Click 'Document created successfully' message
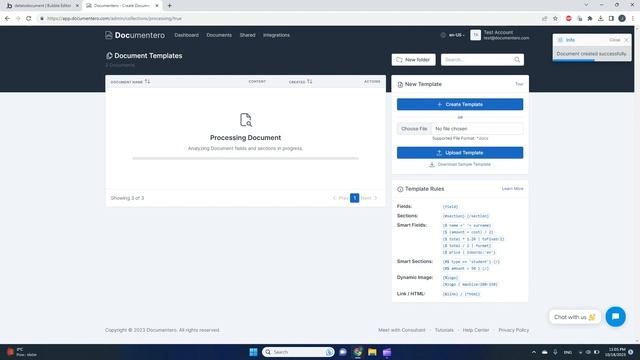640x360 pixels. click(591, 53)
